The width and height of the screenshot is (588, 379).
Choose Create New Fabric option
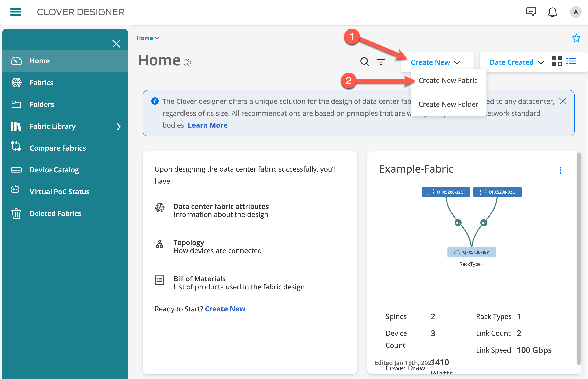click(x=448, y=80)
